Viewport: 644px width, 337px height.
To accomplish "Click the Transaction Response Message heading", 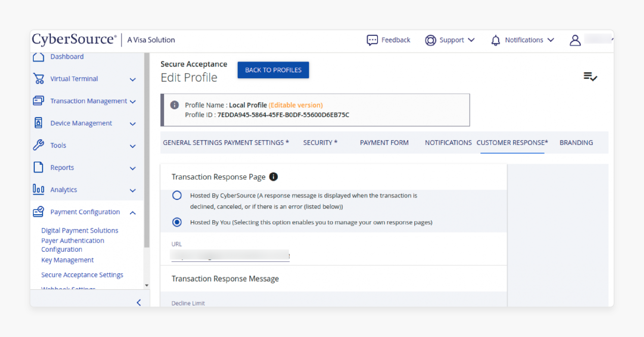I will (225, 278).
